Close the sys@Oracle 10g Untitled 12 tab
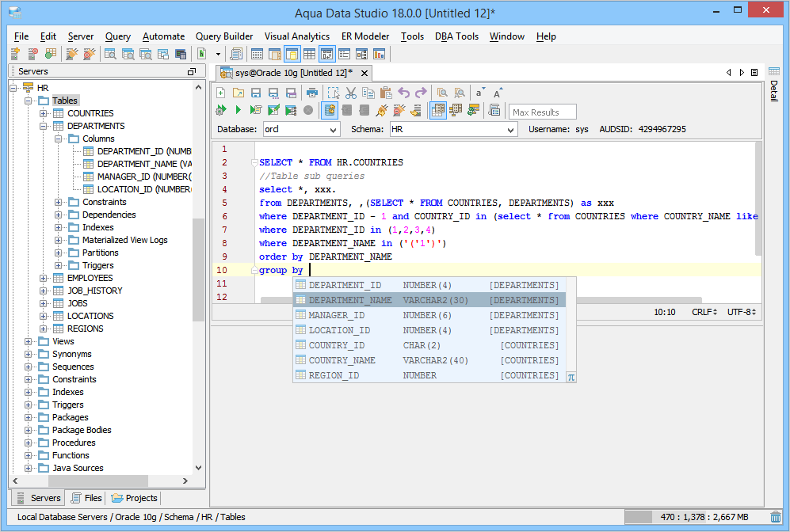The width and height of the screenshot is (790, 532). point(364,74)
